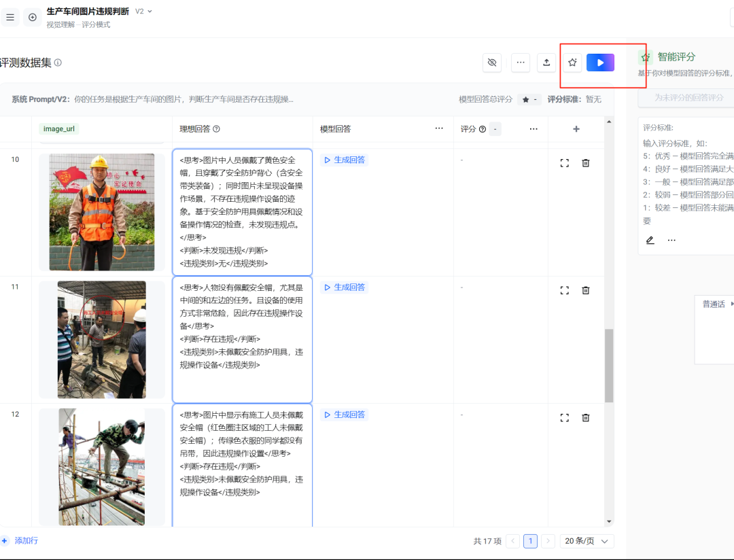Click the upload/export icon in toolbar
The image size is (734, 560).
point(546,63)
